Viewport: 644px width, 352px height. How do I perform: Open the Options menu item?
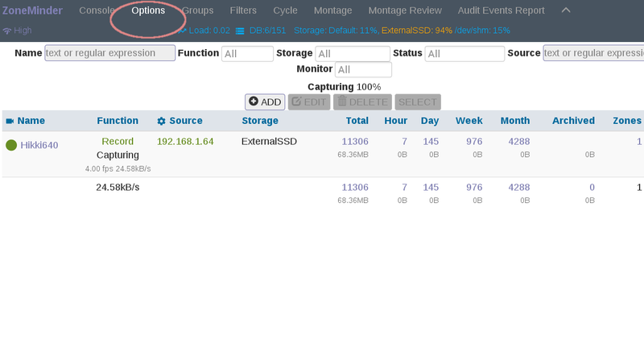pos(148,10)
